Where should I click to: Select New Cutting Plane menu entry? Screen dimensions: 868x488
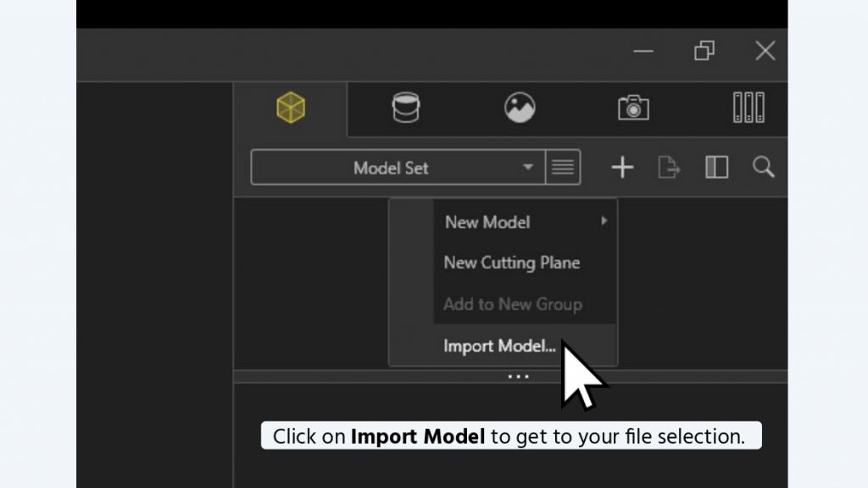[511, 263]
